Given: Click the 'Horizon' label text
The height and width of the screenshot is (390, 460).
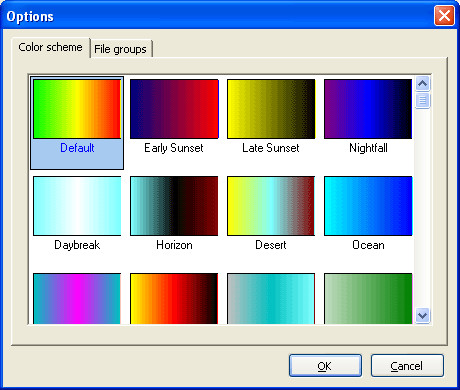Looking at the screenshot, I should [x=174, y=245].
